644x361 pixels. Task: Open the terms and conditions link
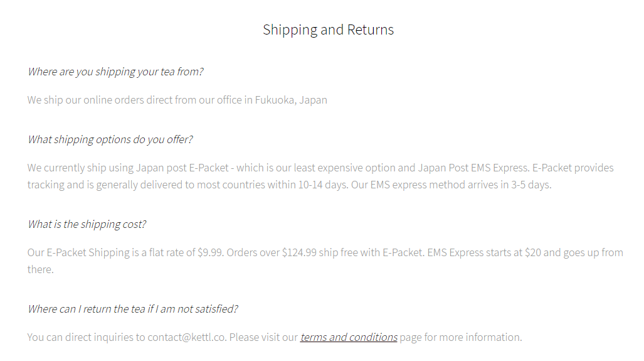(x=349, y=337)
